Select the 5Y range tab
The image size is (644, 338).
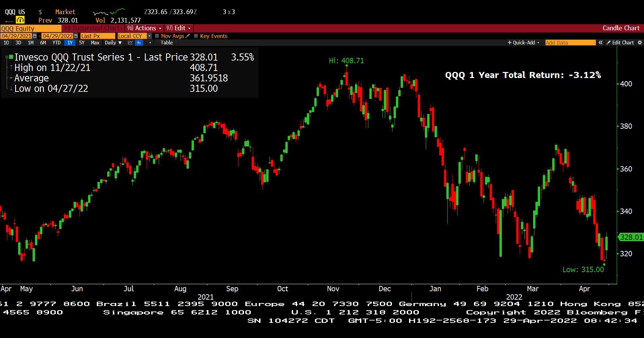[x=82, y=43]
